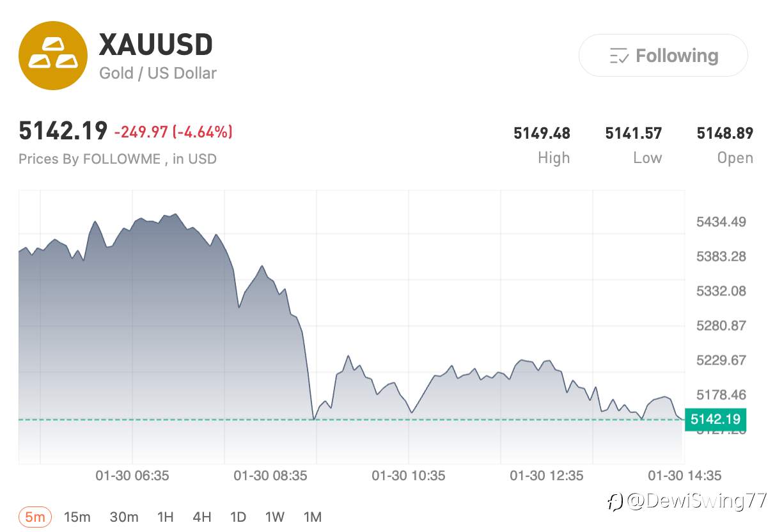
Task: Click the checklist icon in Following button
Action: click(x=619, y=56)
